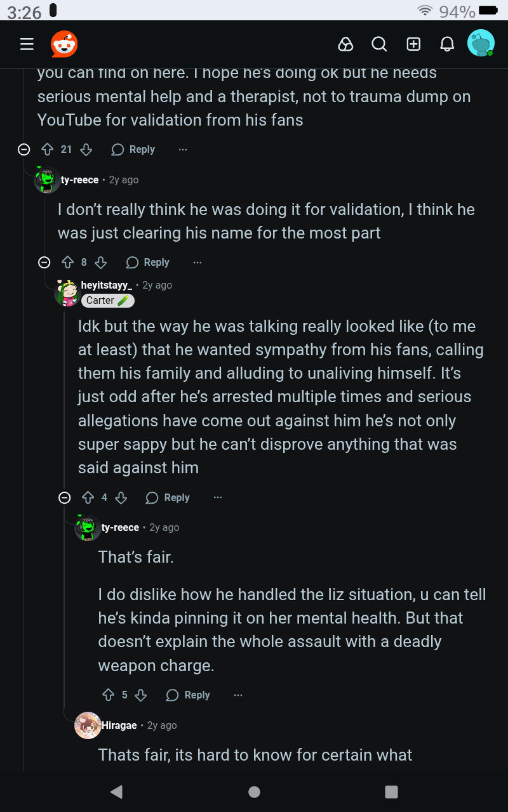The width and height of the screenshot is (508, 812).
Task: Open the notifications bell
Action: coord(447,44)
